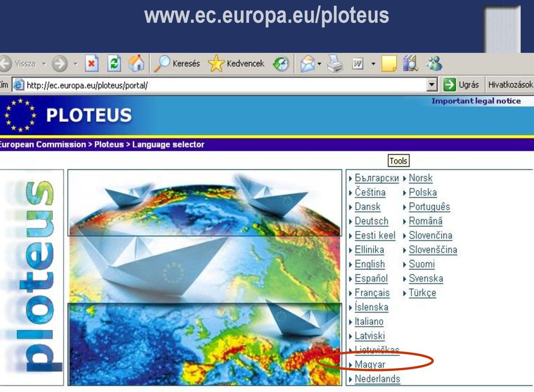The width and height of the screenshot is (534, 392).
Task: Choose Nederlands language
Action: 377,379
